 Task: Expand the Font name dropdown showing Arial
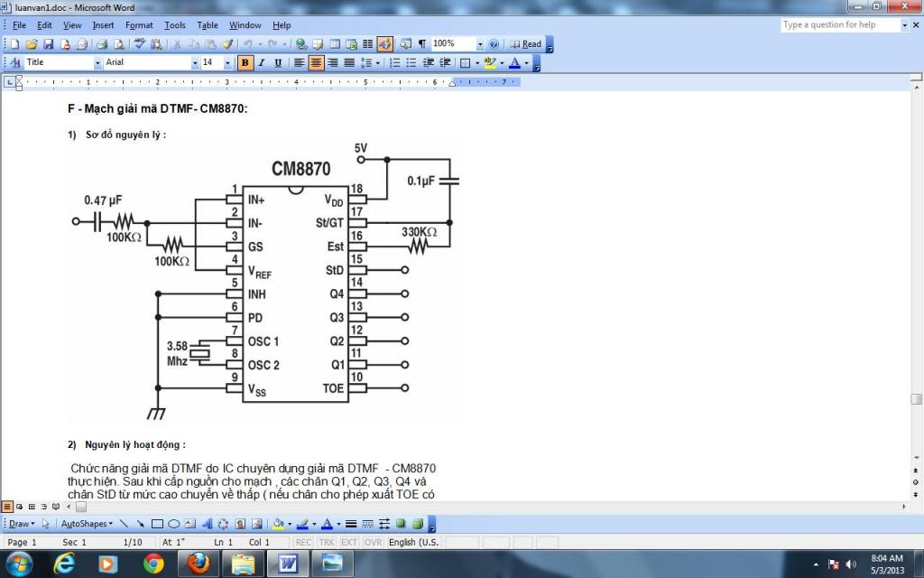[x=195, y=63]
